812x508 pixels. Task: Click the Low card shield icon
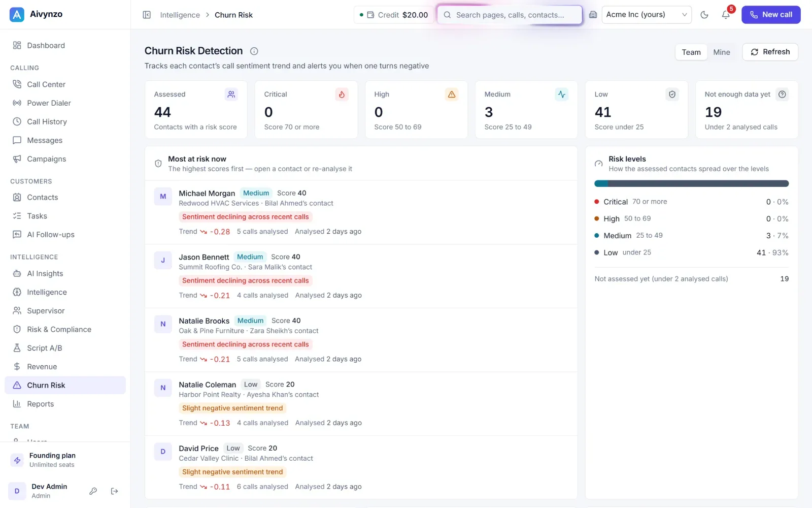pos(672,94)
